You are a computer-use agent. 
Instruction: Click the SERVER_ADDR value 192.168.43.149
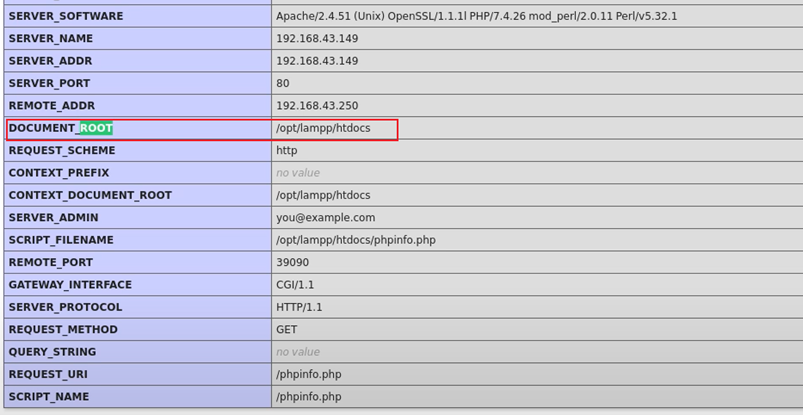pyautogui.click(x=317, y=61)
